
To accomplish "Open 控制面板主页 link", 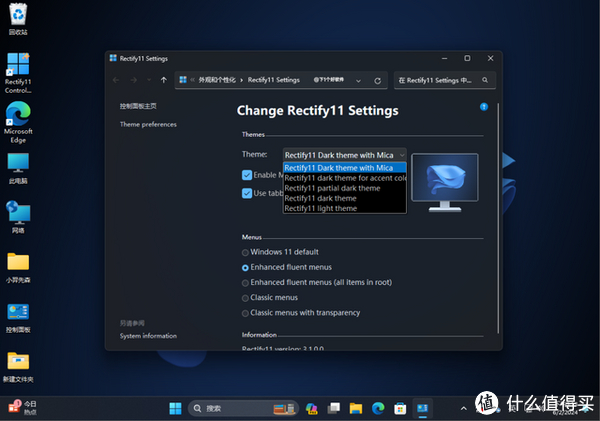I will [x=138, y=106].
